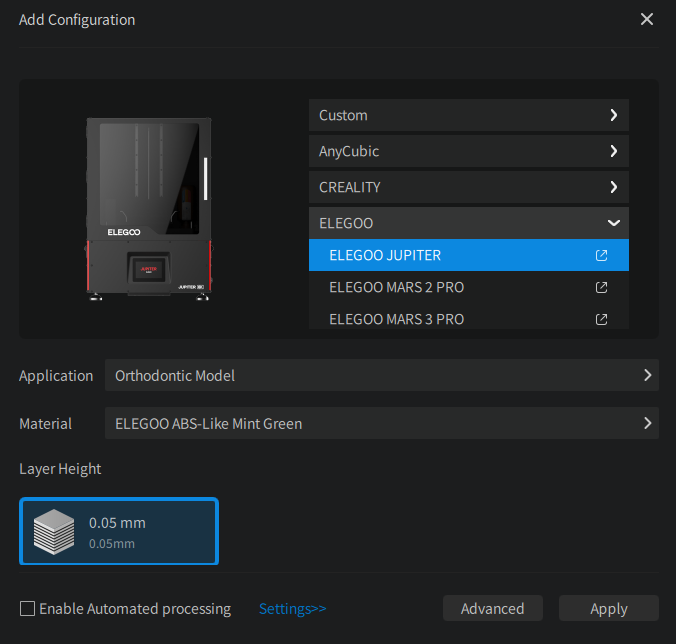Enable Automated processing checkbox
Viewport: 676px width, 644px height.
click(x=28, y=608)
